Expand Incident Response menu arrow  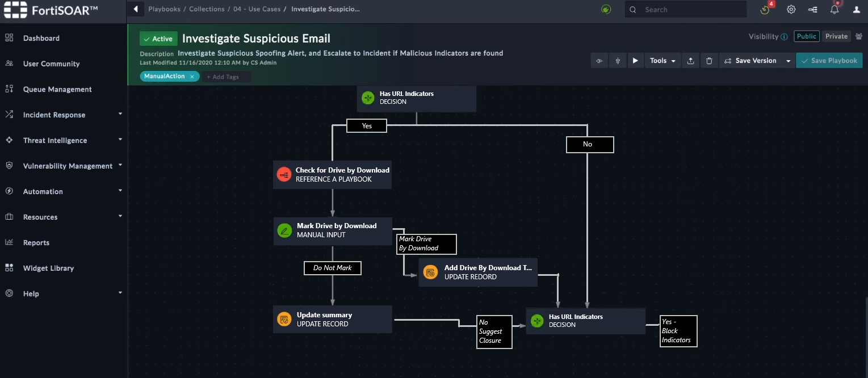(x=120, y=114)
